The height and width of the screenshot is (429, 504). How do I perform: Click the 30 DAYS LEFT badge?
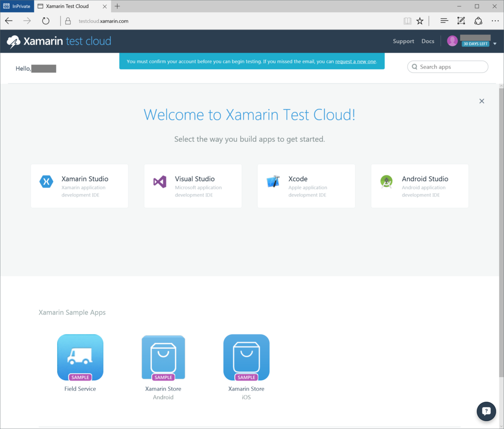(x=475, y=44)
